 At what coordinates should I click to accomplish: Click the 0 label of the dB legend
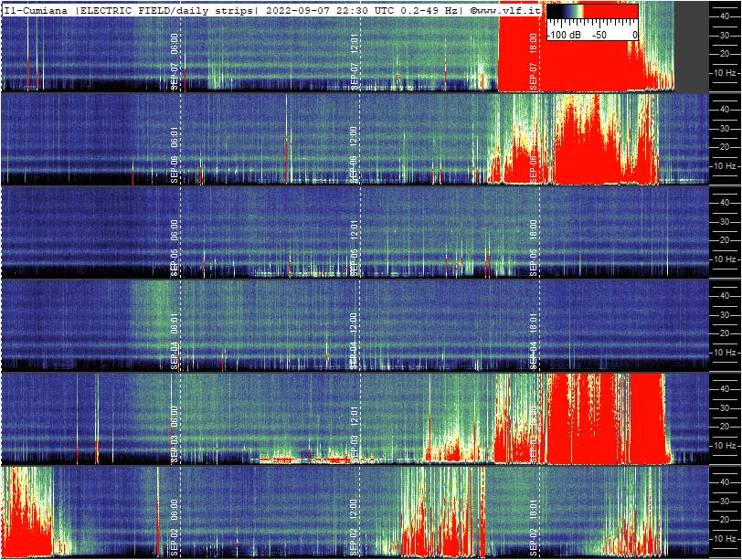pos(635,35)
